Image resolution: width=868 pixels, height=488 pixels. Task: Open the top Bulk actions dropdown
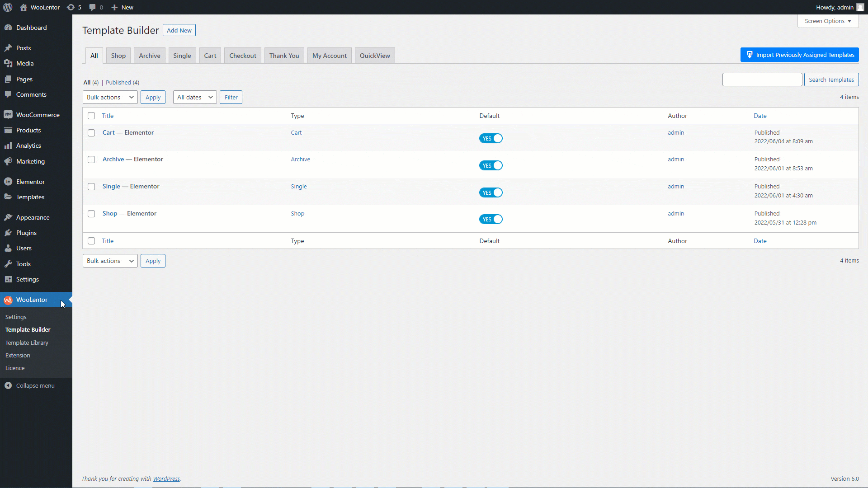[x=110, y=97]
